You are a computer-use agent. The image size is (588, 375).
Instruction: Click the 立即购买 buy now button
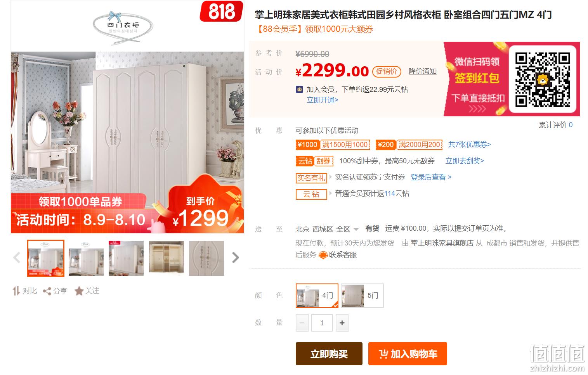pyautogui.click(x=329, y=354)
